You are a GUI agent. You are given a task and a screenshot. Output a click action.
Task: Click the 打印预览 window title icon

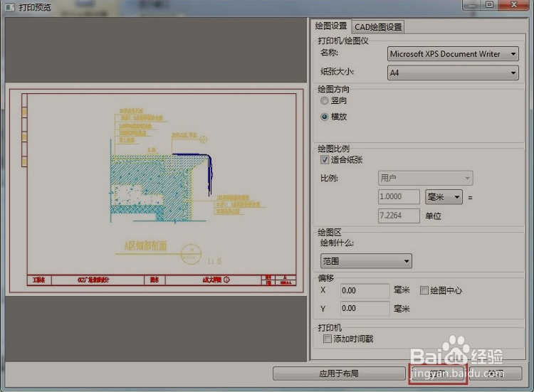[9, 7]
